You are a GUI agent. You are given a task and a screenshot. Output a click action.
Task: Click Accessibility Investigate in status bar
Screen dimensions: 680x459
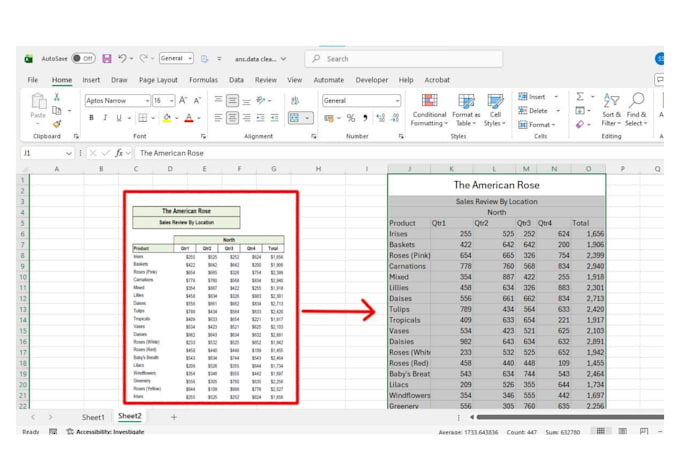pos(105,432)
